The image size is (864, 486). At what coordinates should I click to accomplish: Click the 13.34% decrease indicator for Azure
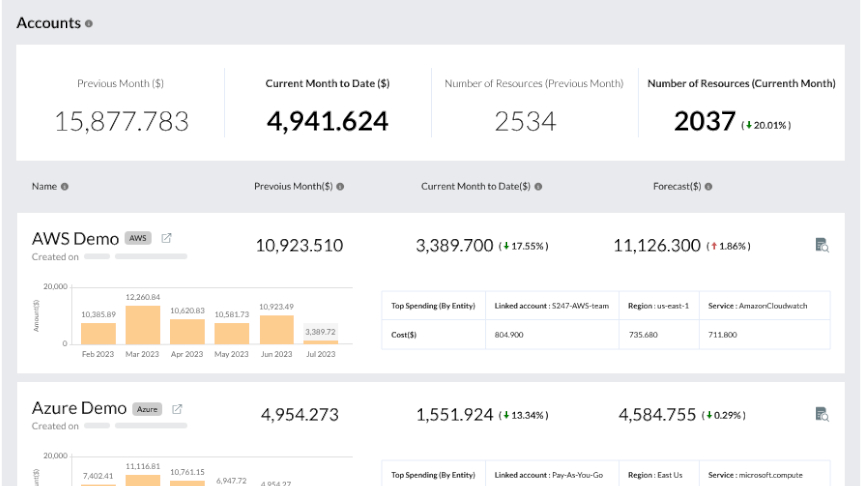coord(523,415)
